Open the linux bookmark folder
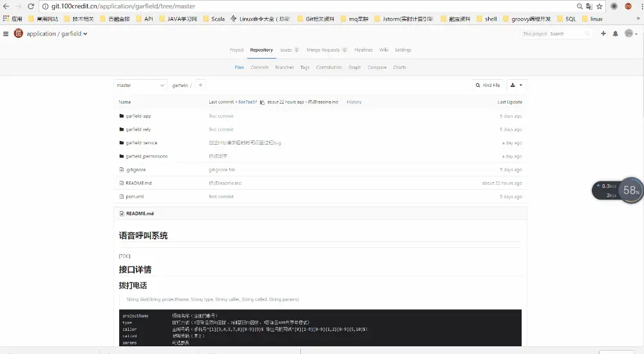644x354 pixels. pos(592,19)
